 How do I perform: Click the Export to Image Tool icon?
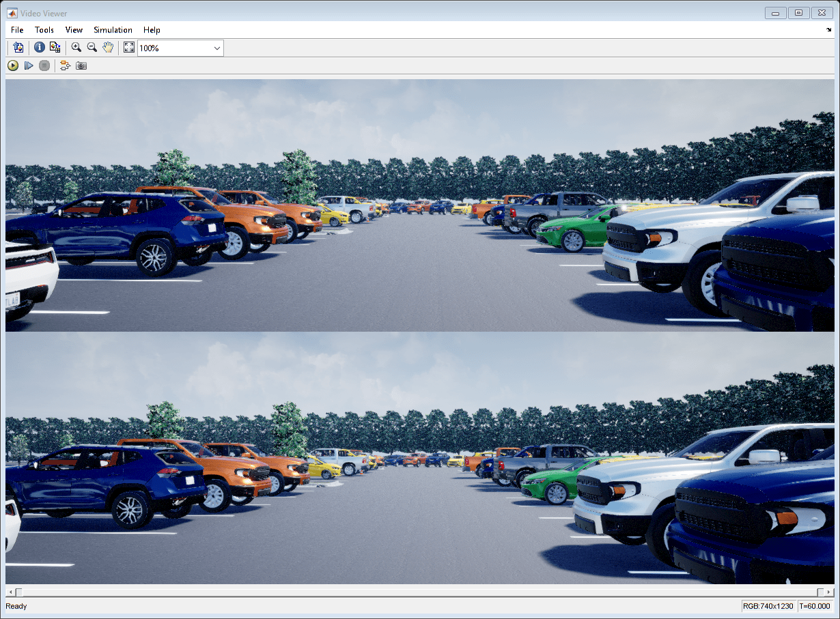click(x=18, y=48)
